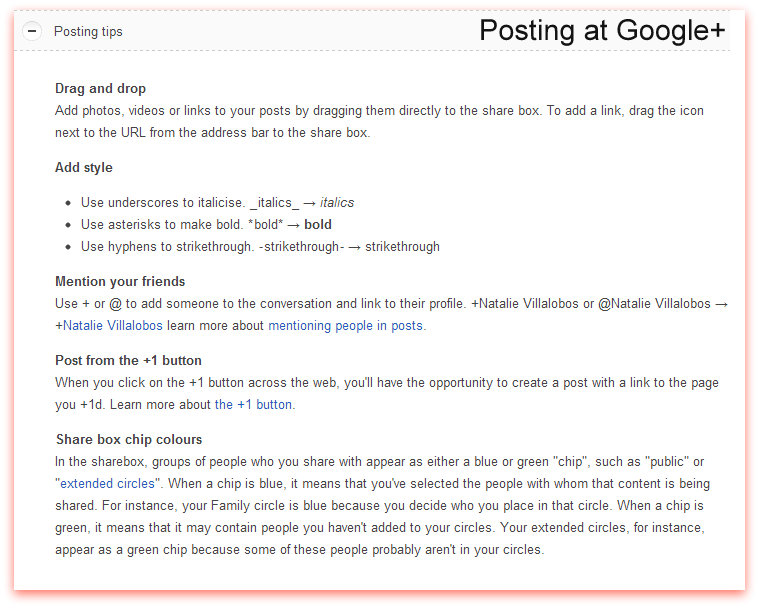
Task: Click the Posting tips header label
Action: tap(88, 31)
